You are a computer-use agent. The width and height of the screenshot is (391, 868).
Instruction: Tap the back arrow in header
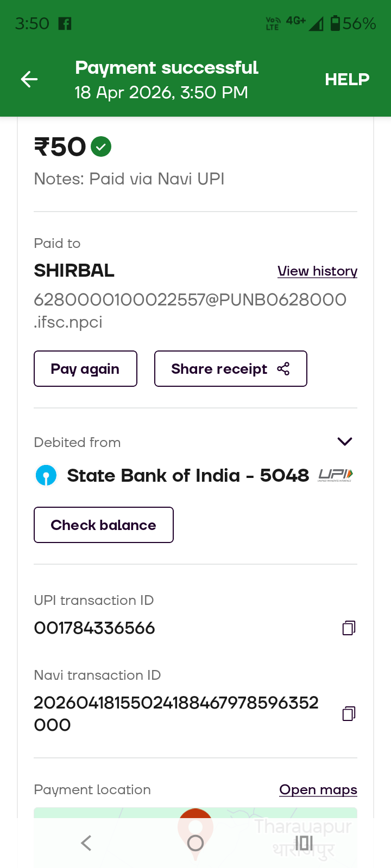click(29, 80)
